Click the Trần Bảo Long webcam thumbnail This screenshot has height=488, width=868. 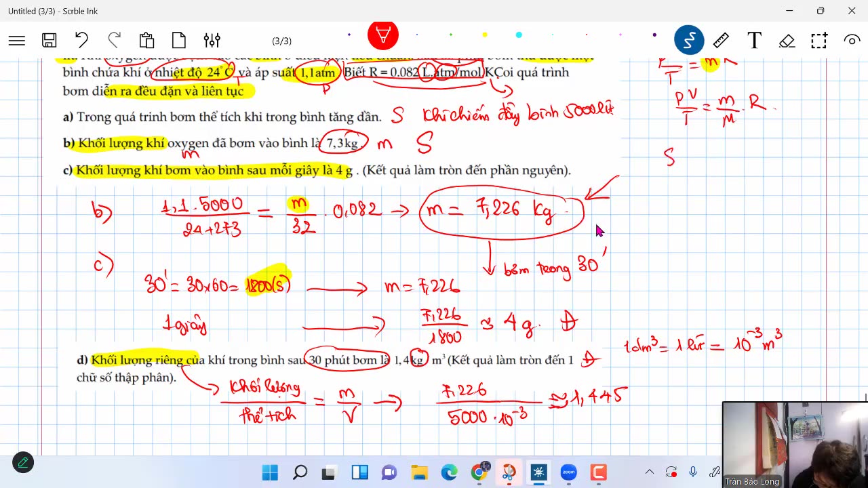pos(795,445)
